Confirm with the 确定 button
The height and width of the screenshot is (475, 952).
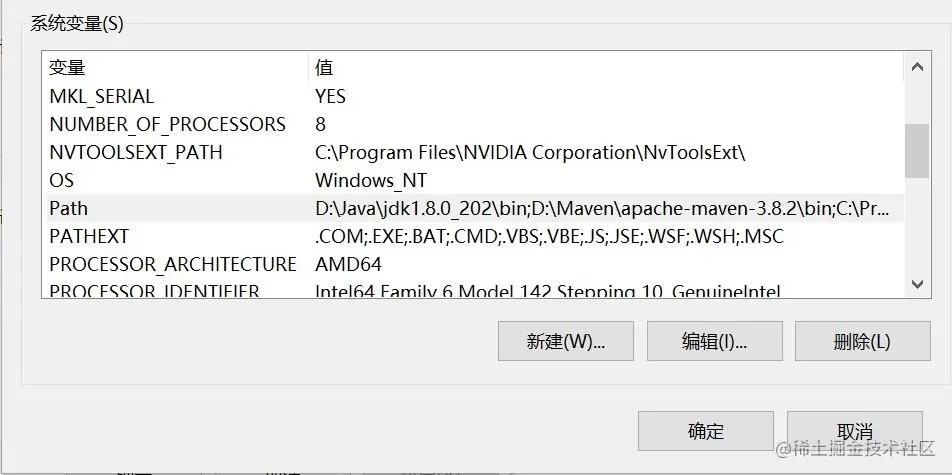pyautogui.click(x=705, y=431)
